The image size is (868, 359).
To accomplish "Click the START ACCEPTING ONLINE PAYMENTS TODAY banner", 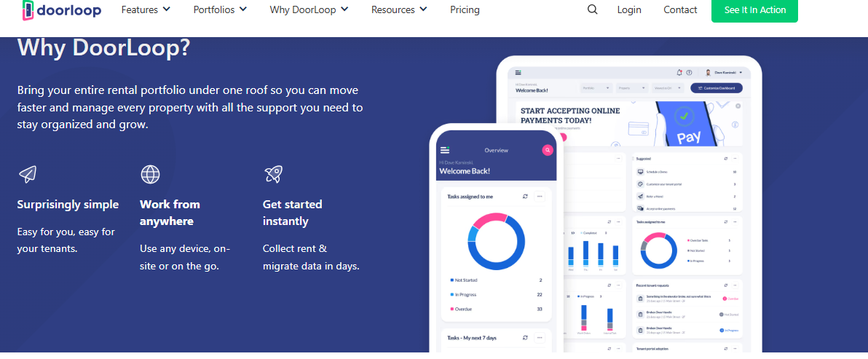I will coord(628,123).
